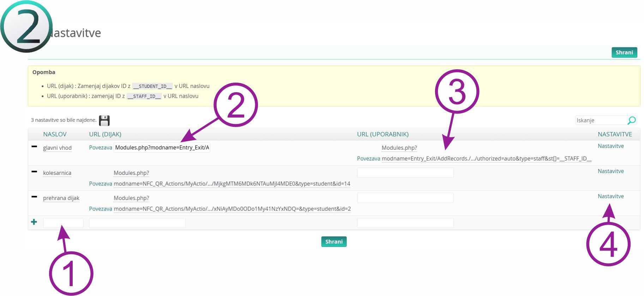644x296 pixels.
Task: Click the empty user URL field for kolesarnica
Action: coord(405,173)
